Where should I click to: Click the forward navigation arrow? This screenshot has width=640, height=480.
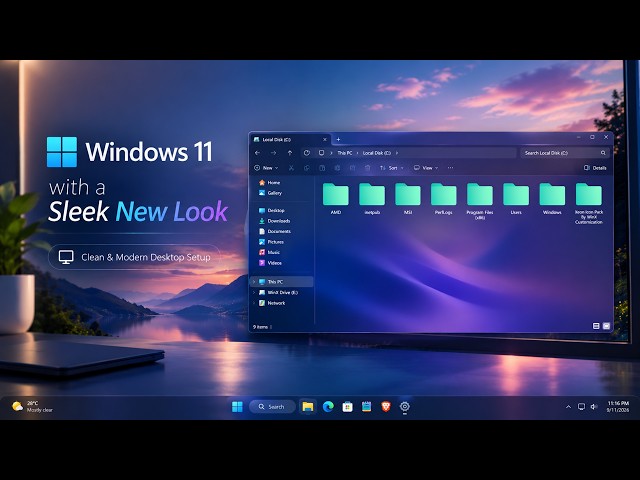[273, 153]
